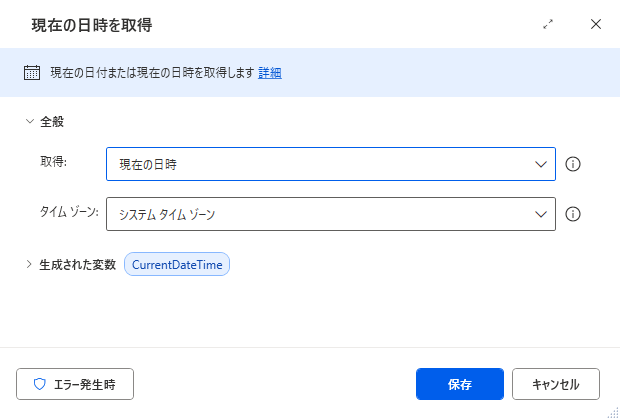Click the 全般 section header label

tap(52, 122)
